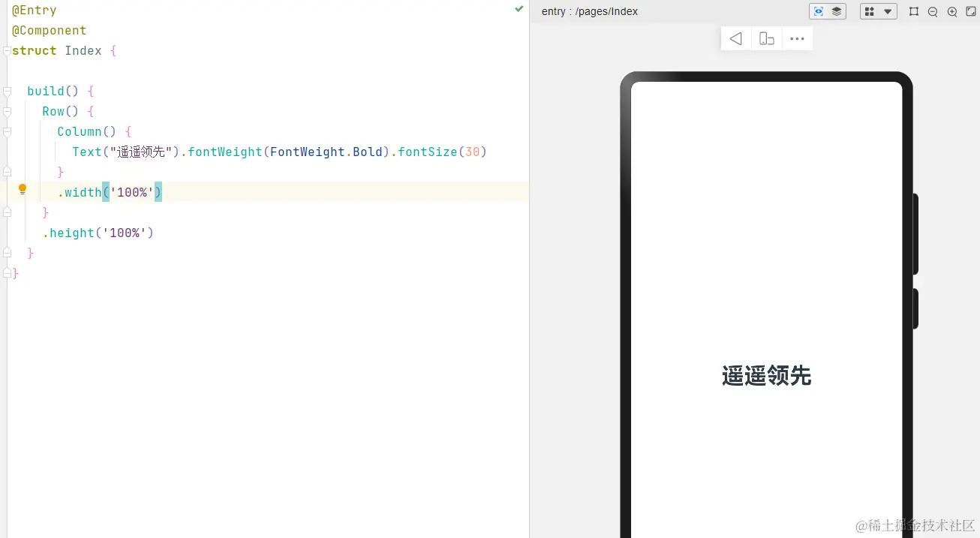Toggle the multi-layer preview view
This screenshot has width=980, height=538.
[836, 11]
